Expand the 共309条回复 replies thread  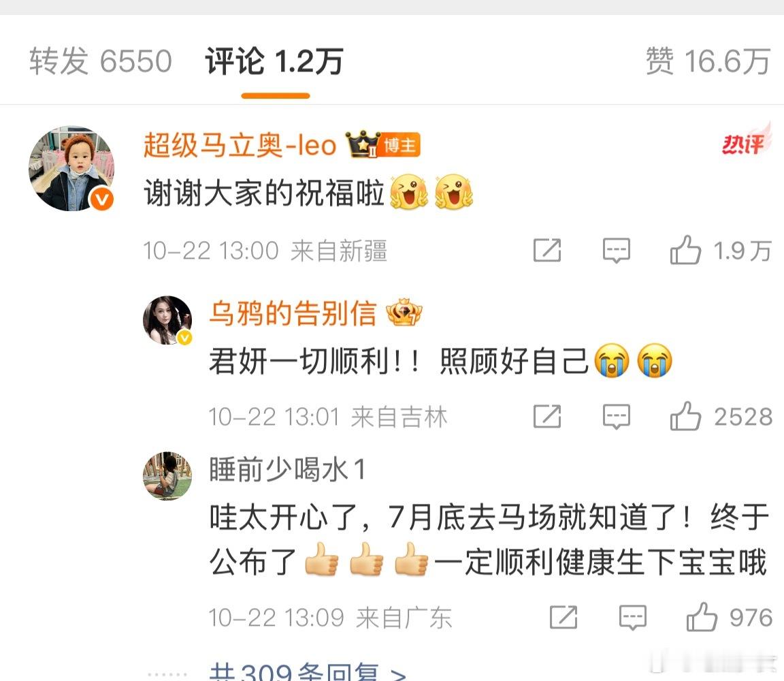308,671
